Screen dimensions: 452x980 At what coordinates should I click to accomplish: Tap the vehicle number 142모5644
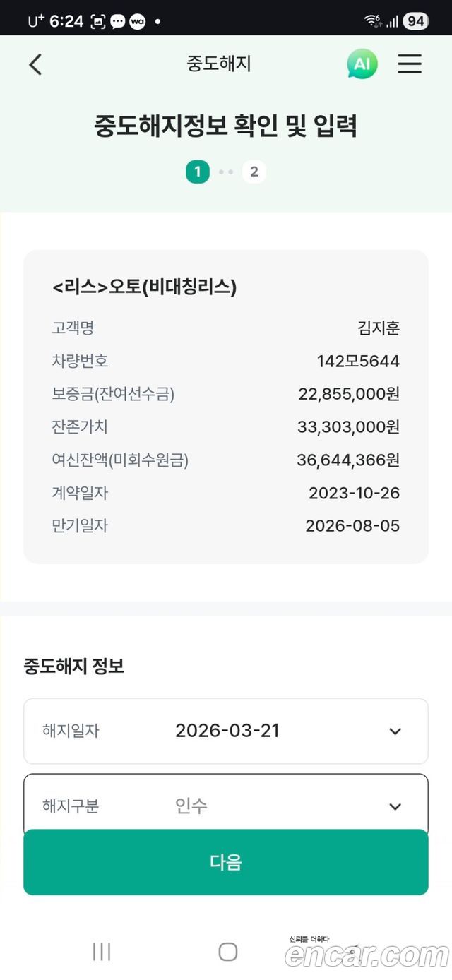358,361
